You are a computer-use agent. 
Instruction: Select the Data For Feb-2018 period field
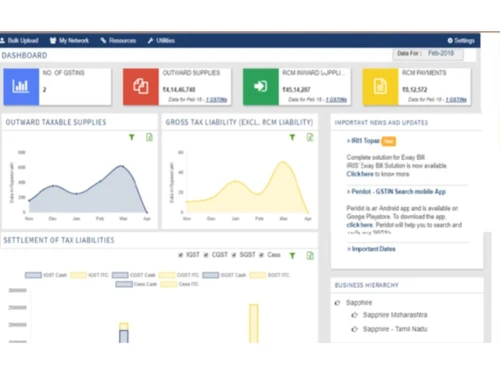pos(428,53)
